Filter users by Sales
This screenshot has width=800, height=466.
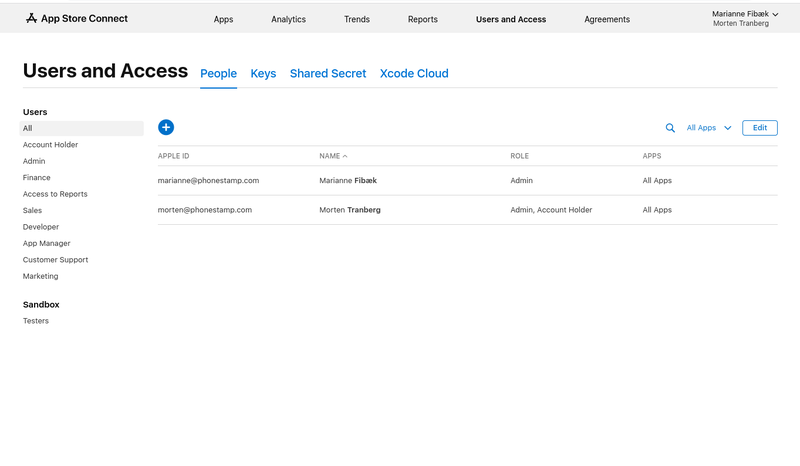point(32,210)
